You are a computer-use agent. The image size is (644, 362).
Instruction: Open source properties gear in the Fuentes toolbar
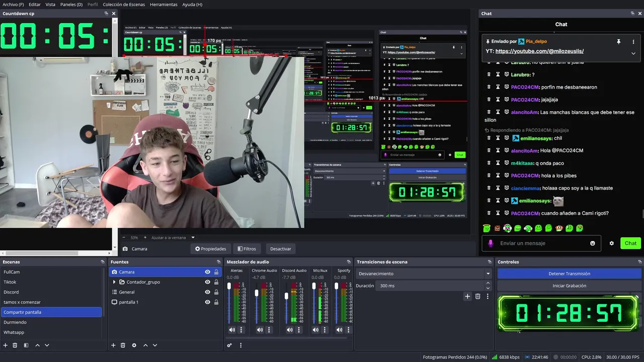tap(134, 345)
